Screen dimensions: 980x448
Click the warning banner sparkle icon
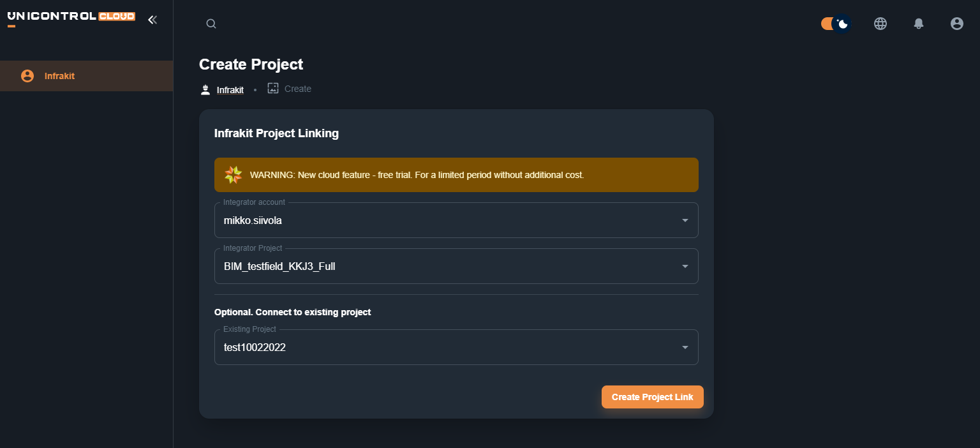pyautogui.click(x=234, y=175)
